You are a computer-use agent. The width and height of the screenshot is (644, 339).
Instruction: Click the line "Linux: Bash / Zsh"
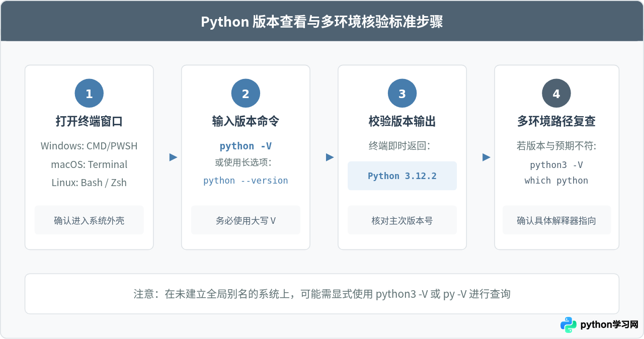tap(89, 183)
